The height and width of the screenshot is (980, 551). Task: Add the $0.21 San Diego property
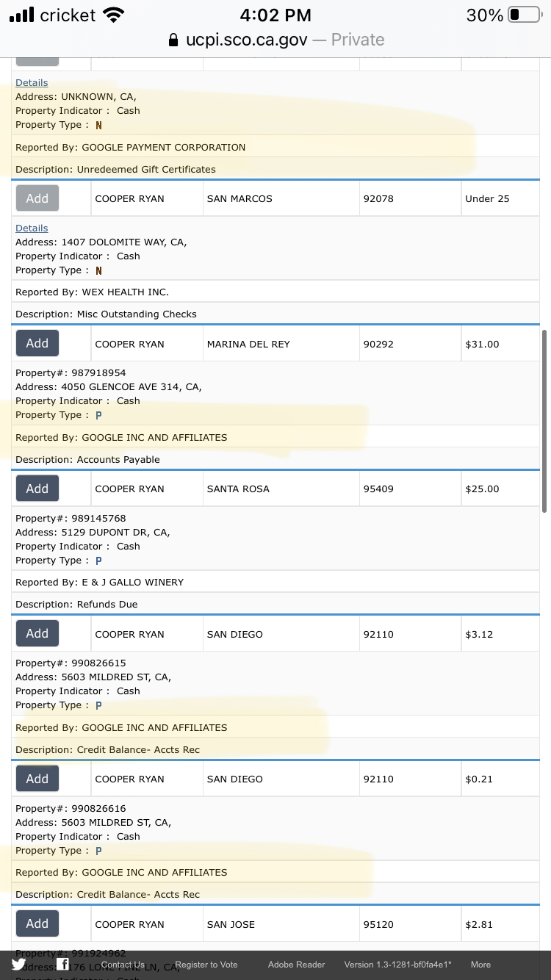pos(37,779)
